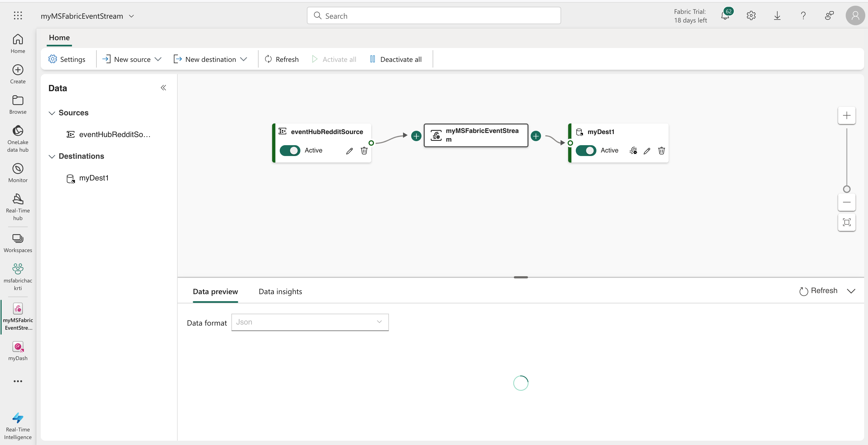Open the New source dropdown

[x=133, y=59]
